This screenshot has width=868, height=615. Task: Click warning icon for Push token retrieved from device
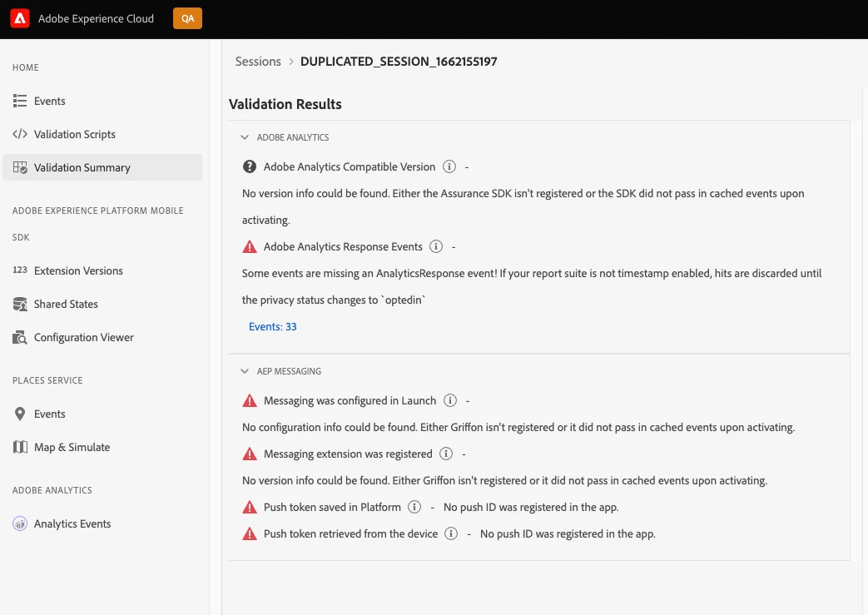click(250, 533)
